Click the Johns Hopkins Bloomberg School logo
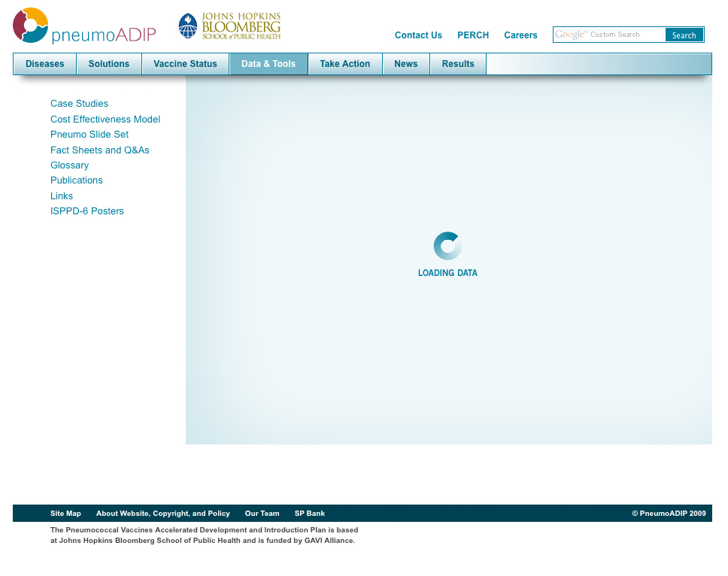 click(x=229, y=26)
